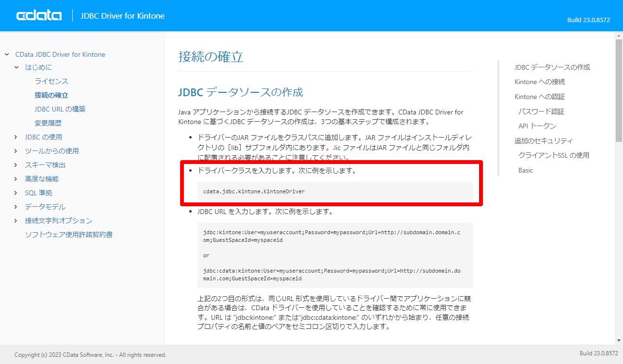Collapse the CData JDBC Driver for Kintone tree
Image resolution: width=623 pixels, height=364 pixels.
(7, 54)
